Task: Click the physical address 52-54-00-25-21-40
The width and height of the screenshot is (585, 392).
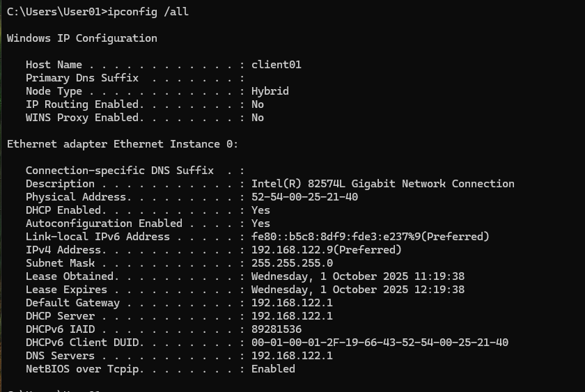Action: click(304, 197)
